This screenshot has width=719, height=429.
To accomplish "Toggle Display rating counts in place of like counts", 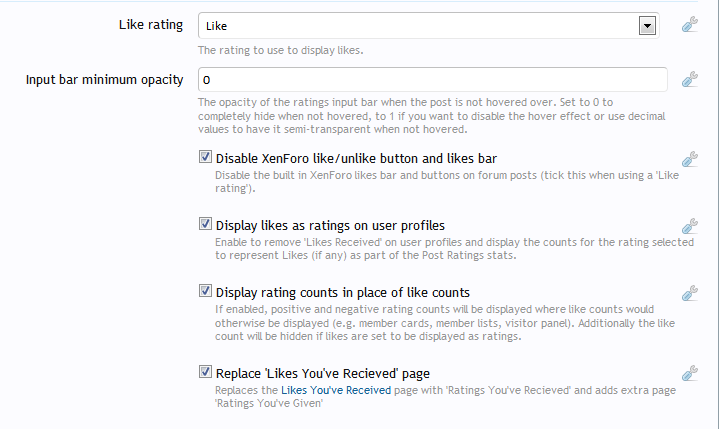I will point(206,292).
